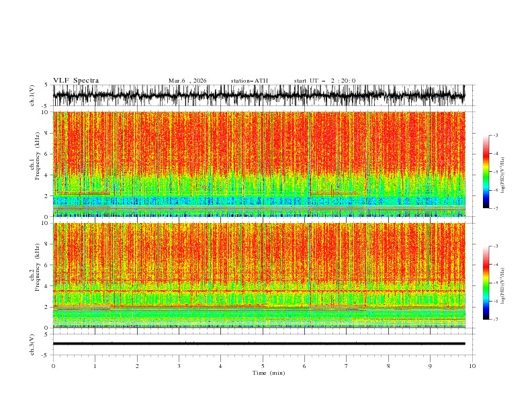Click the time axis tick label '7'
Screen dimensions: 532x411
347,366
